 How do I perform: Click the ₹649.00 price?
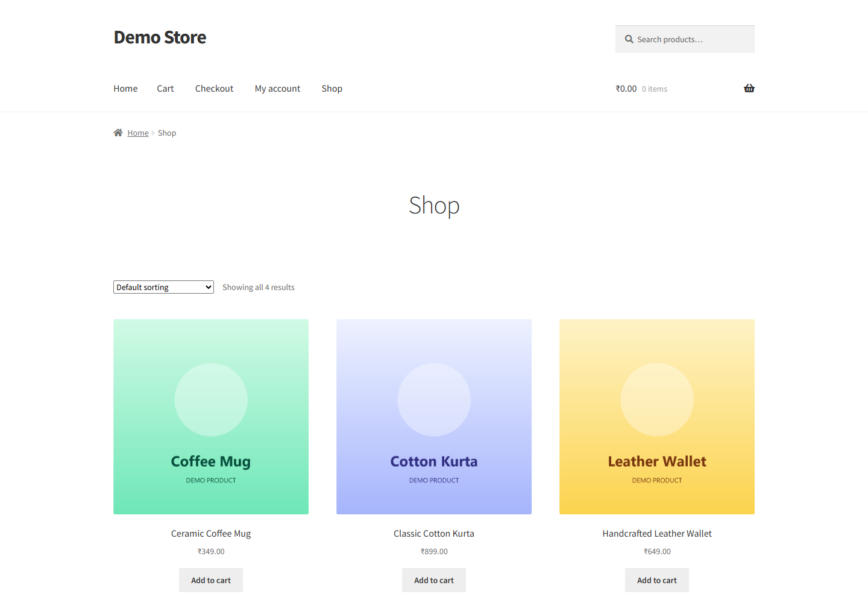point(657,552)
